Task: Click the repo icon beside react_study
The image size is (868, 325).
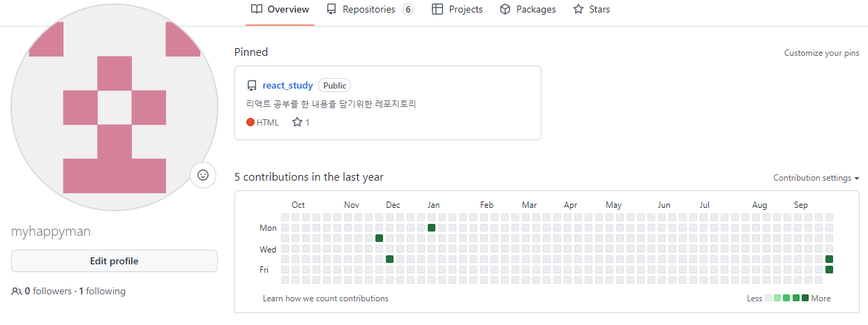Action: tap(252, 86)
